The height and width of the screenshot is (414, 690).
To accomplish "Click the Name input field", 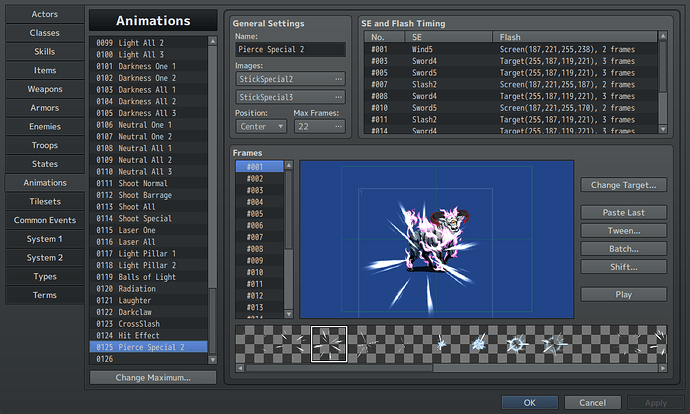I will click(x=290, y=50).
